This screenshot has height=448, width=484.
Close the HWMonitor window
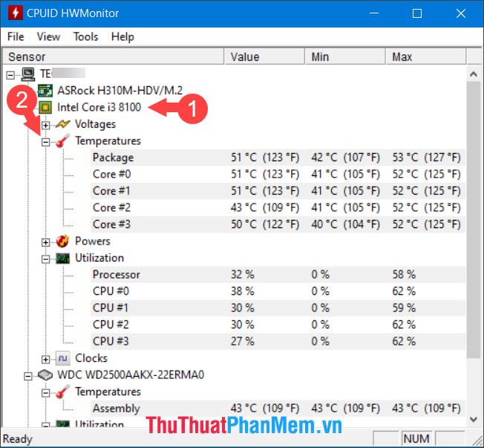coord(460,13)
